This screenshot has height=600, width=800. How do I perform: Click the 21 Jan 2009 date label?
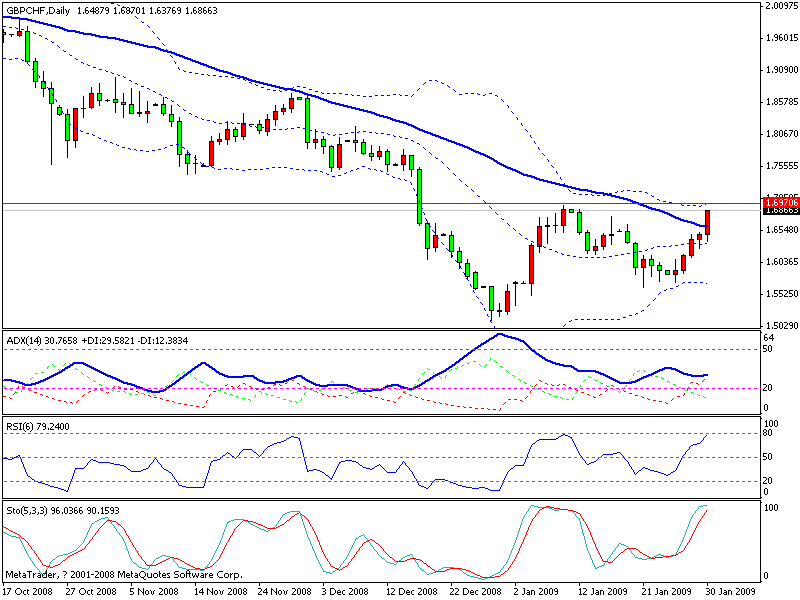tap(667, 591)
